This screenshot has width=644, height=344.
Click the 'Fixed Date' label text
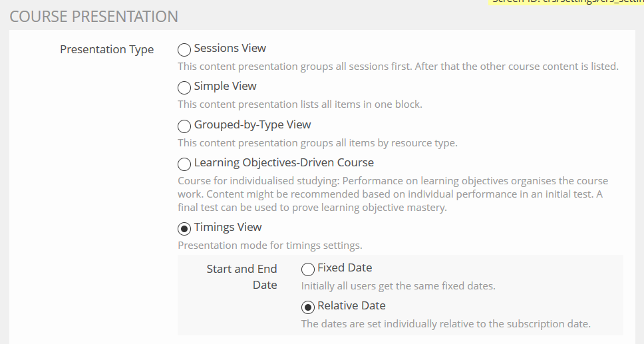[345, 268]
